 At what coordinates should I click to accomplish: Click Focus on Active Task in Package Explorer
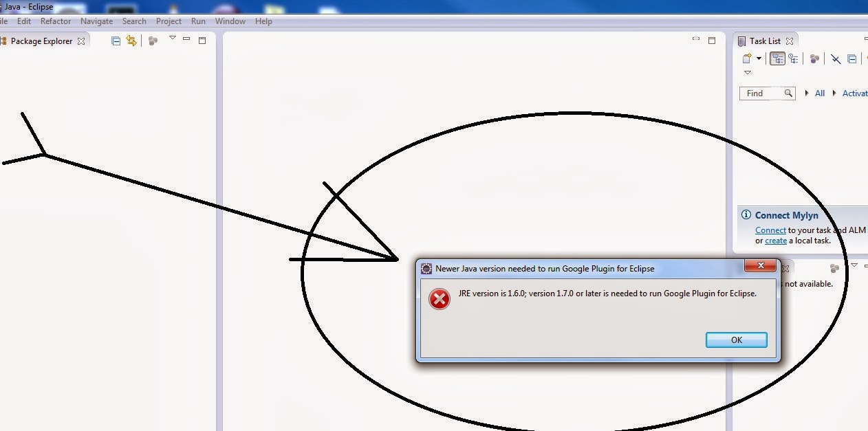(153, 41)
